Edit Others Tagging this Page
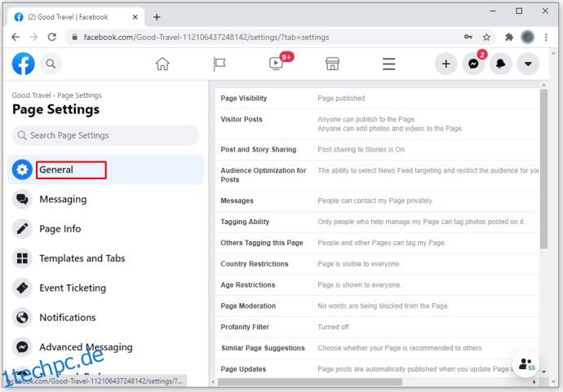Viewport: 563px width, 392px height. (x=377, y=243)
